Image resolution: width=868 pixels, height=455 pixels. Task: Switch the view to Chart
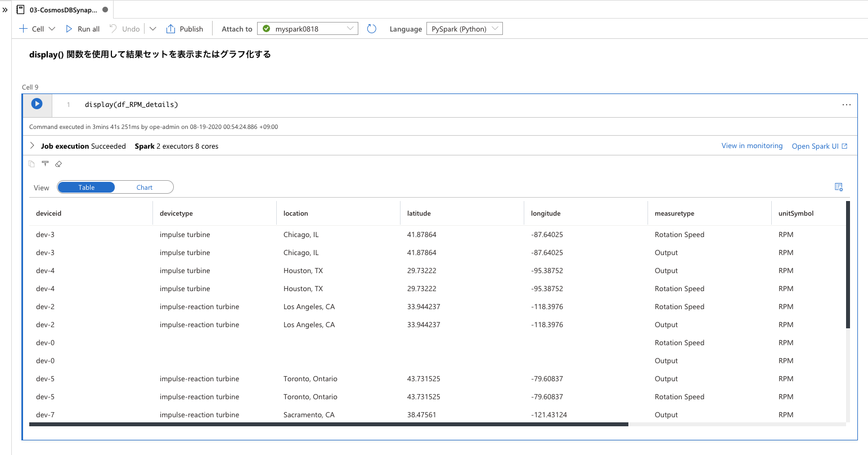coord(145,188)
